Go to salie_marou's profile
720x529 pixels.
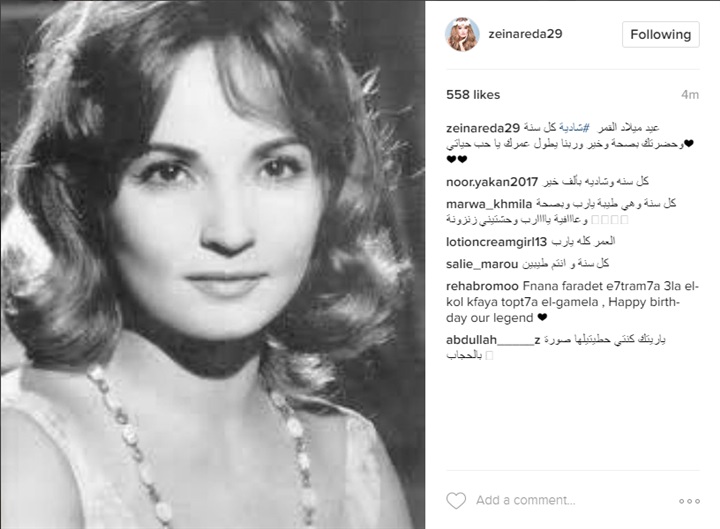coord(482,264)
